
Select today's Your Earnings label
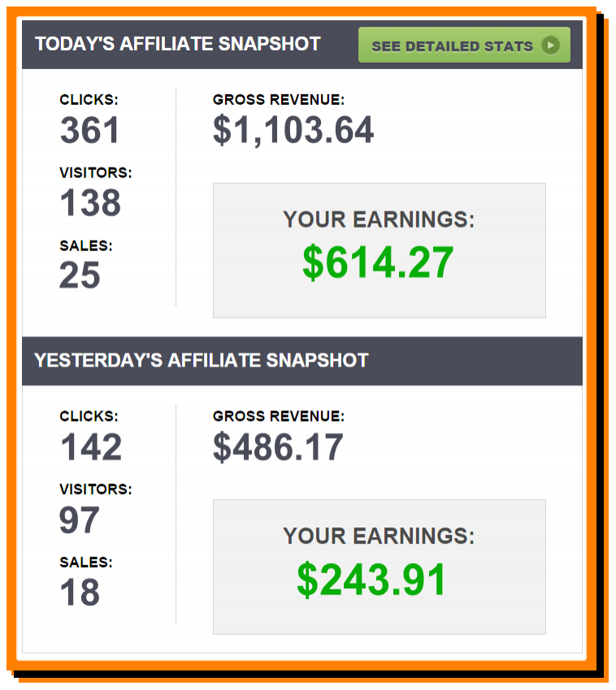click(x=379, y=219)
